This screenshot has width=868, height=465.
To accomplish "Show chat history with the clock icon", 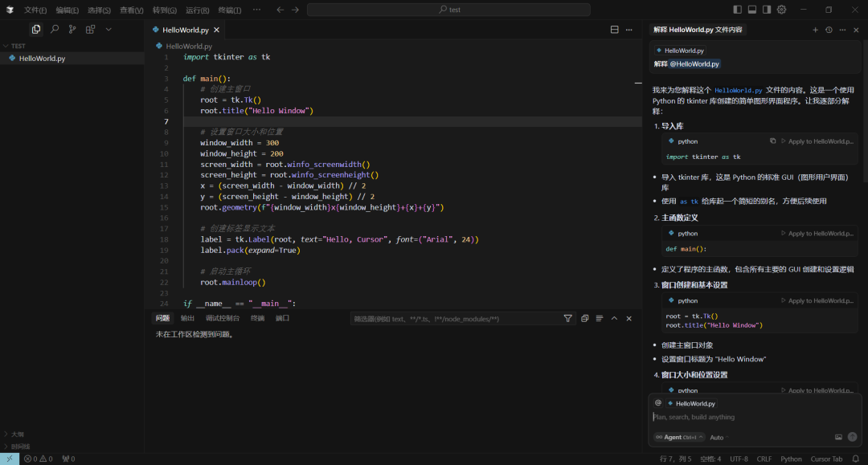I will point(829,30).
